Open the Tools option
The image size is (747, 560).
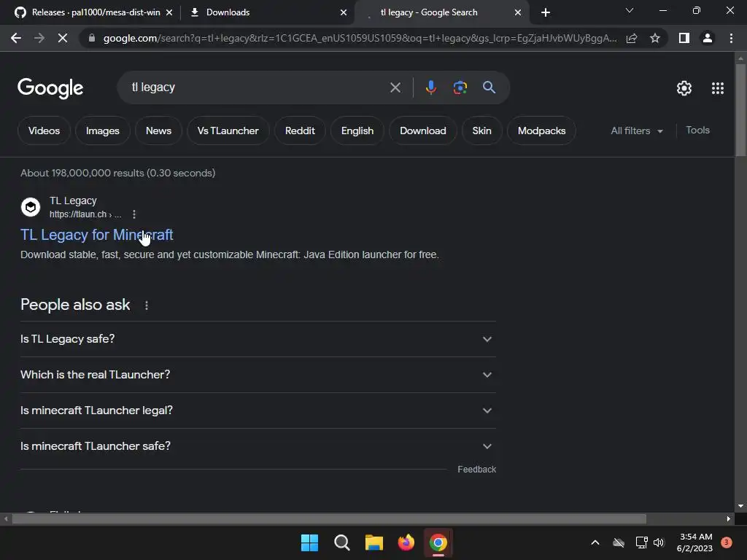point(697,130)
